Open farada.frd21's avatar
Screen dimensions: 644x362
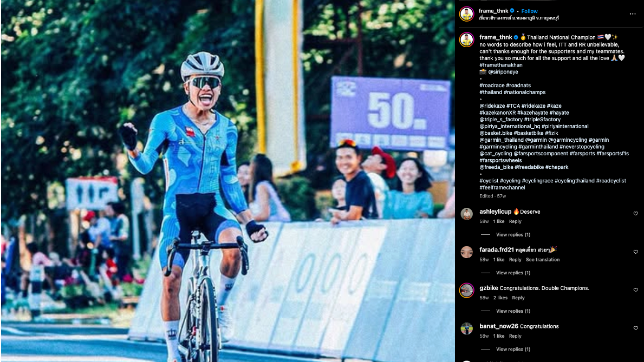pos(466,252)
